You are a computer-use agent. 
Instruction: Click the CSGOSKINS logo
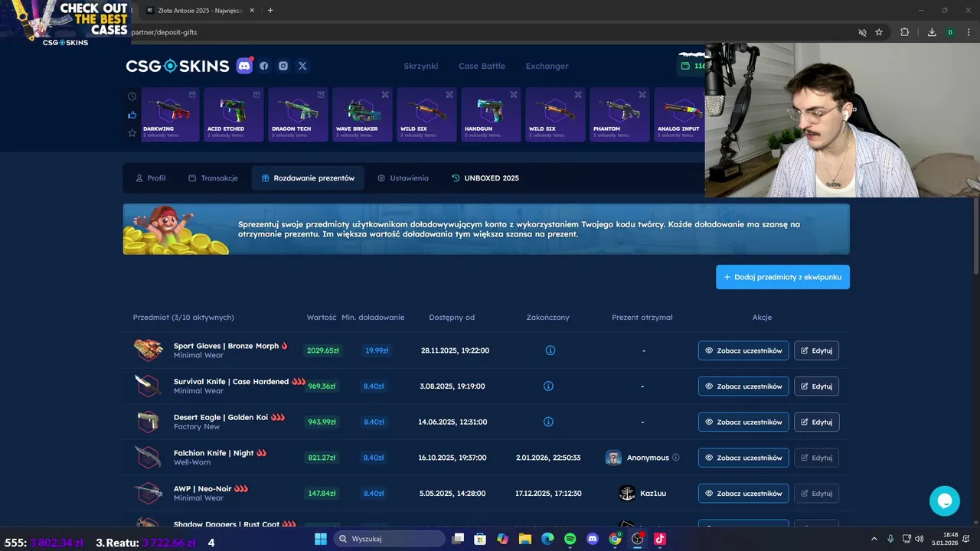coord(178,66)
